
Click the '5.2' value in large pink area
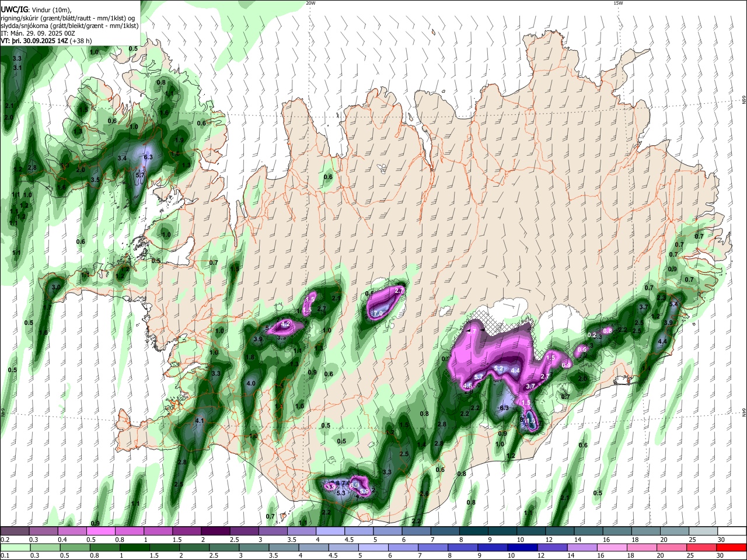click(x=498, y=369)
